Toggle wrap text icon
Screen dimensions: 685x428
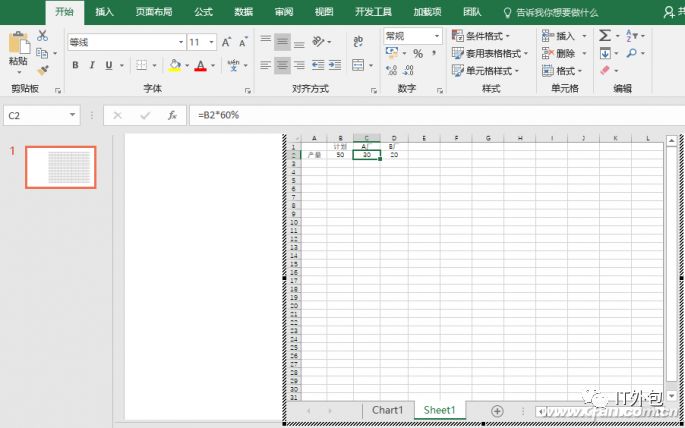coord(358,42)
